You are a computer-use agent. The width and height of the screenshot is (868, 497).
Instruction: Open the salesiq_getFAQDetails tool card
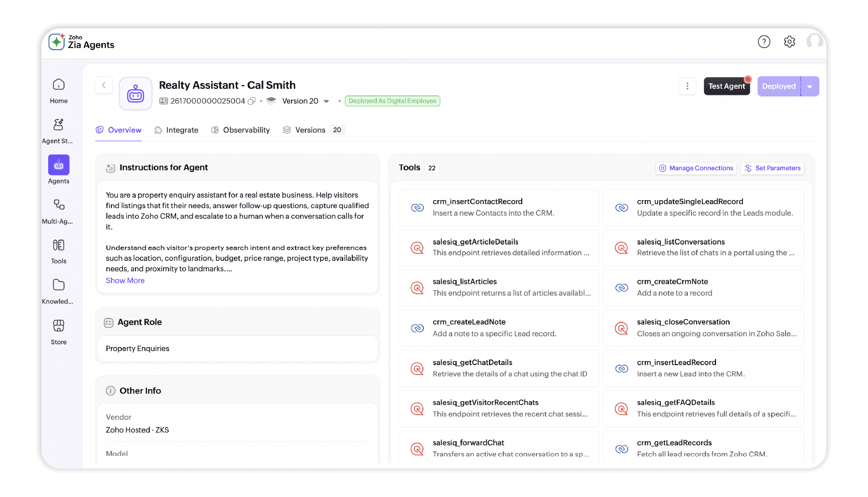[703, 409]
